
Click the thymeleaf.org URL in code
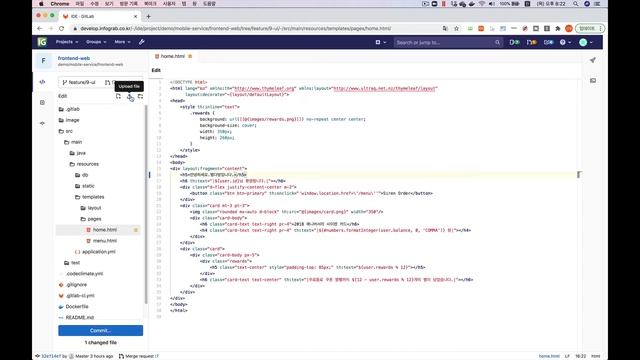[264, 88]
